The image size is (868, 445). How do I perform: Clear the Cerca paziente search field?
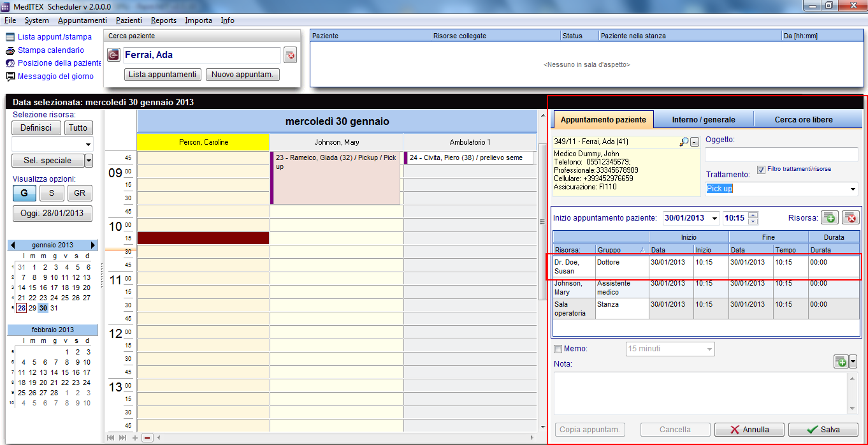click(290, 55)
